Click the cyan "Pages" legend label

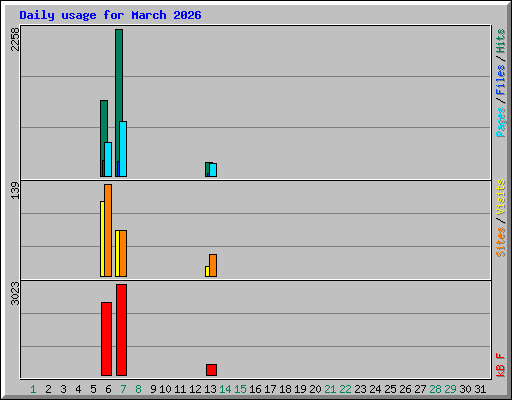(500, 122)
